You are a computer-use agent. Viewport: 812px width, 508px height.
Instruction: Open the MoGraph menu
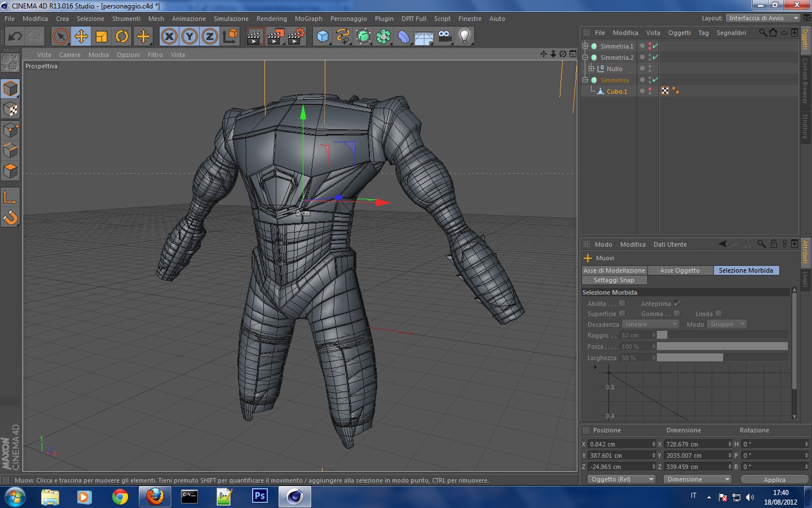[308, 19]
